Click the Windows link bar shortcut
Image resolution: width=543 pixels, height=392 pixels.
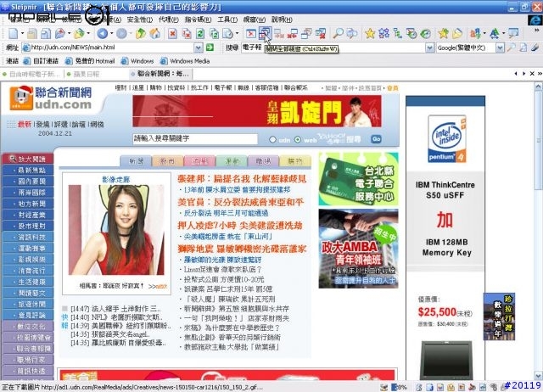[x=137, y=61]
